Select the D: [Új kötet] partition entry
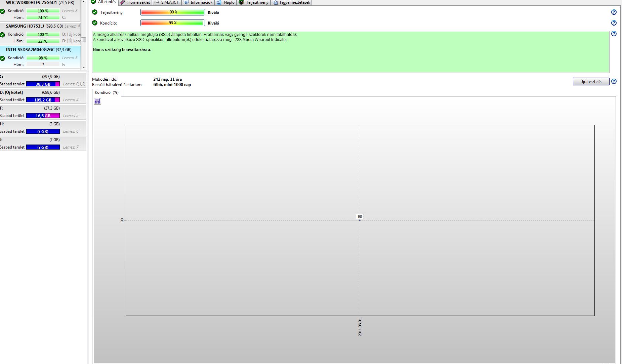622x364 pixels. [43, 96]
